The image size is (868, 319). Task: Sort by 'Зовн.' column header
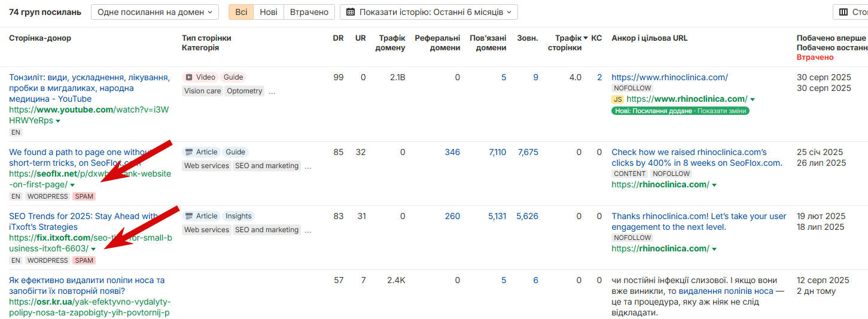[528, 38]
